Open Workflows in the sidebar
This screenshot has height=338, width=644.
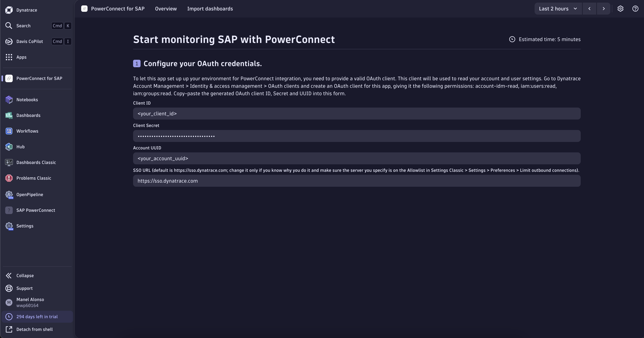click(27, 131)
